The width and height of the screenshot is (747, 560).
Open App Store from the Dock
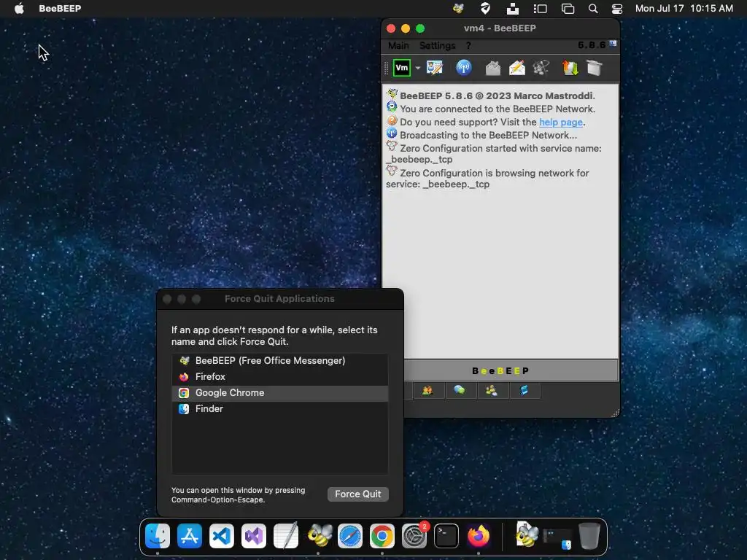pyautogui.click(x=190, y=536)
